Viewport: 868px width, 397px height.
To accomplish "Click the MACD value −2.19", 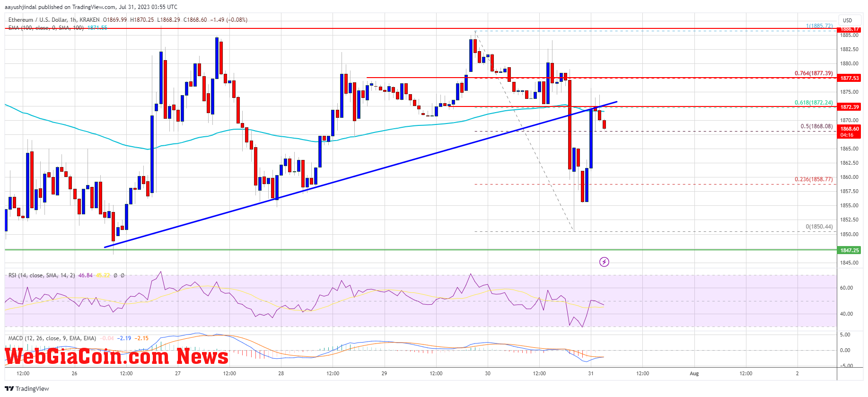I will click(x=124, y=338).
